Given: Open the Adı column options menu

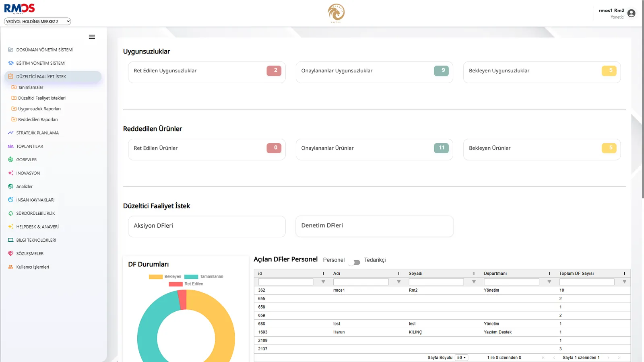Looking at the screenshot, I should point(399,274).
